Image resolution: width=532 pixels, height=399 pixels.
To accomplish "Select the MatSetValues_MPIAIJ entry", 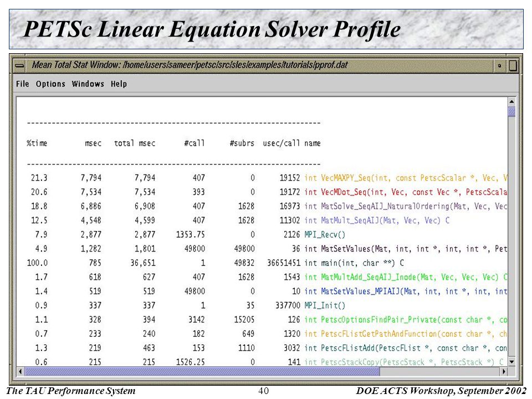I will [406, 291].
